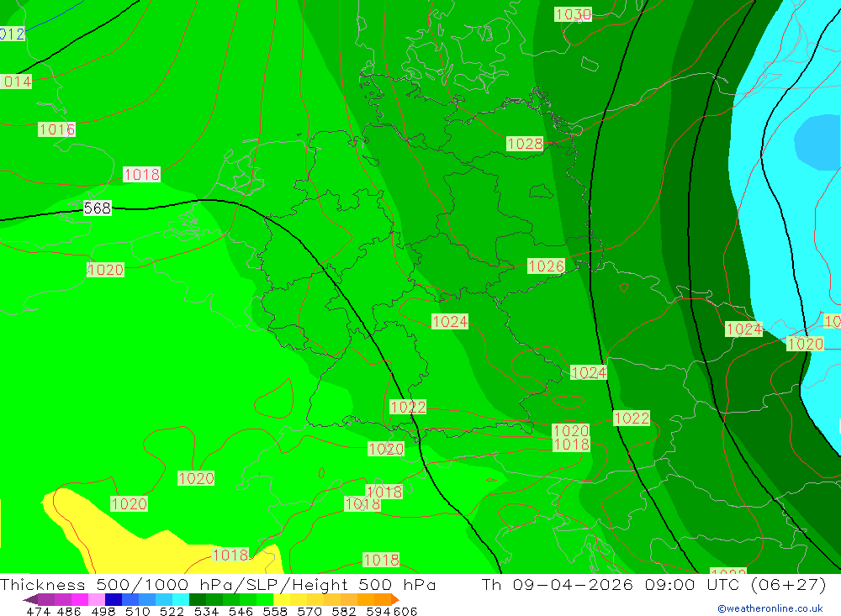The image size is (841, 616).
Task: Click the 1030 isobar label
Action: [574, 14]
